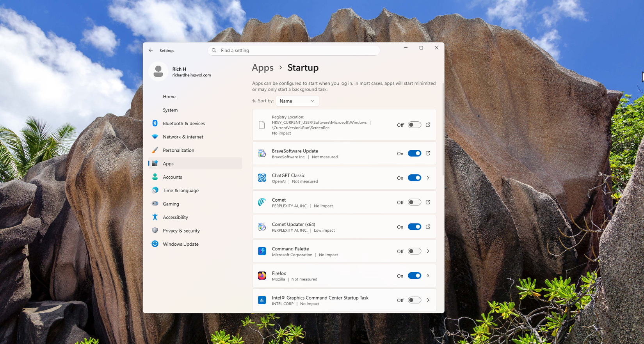Expand Firefox details chevron
The width and height of the screenshot is (644, 344).
pyautogui.click(x=428, y=276)
